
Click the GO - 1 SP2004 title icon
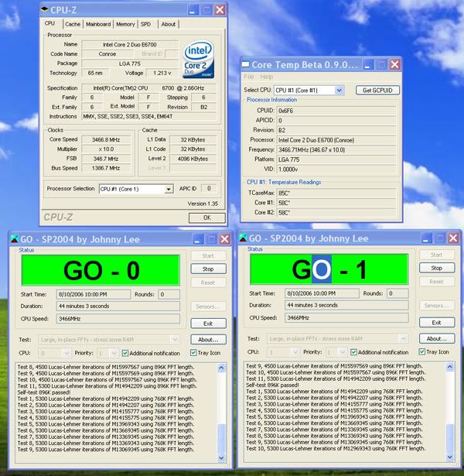click(243, 238)
